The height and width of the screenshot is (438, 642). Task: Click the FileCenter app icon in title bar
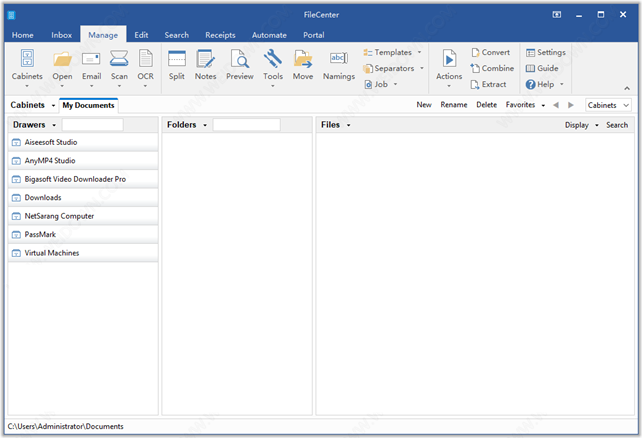point(11,15)
